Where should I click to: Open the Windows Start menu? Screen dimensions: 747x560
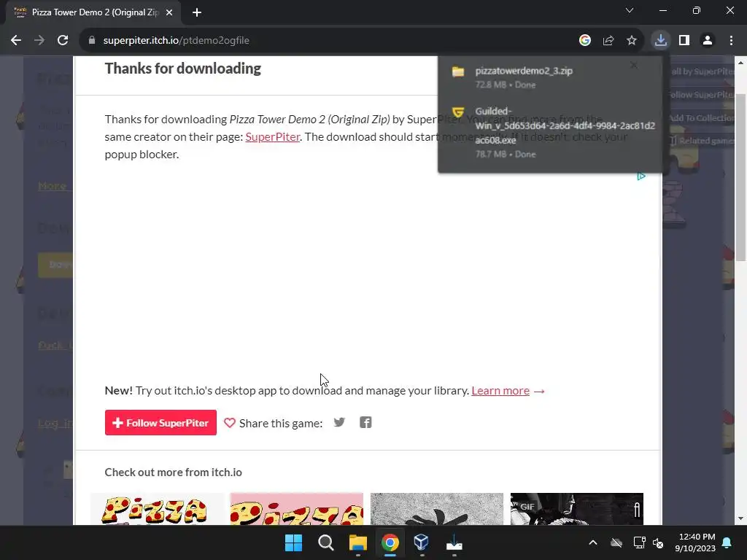[293, 542]
